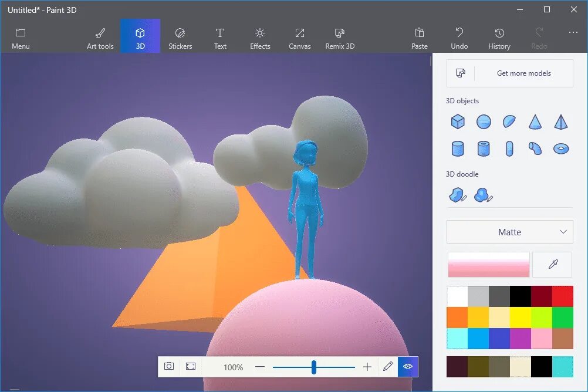Open Remix 3D

point(340,39)
